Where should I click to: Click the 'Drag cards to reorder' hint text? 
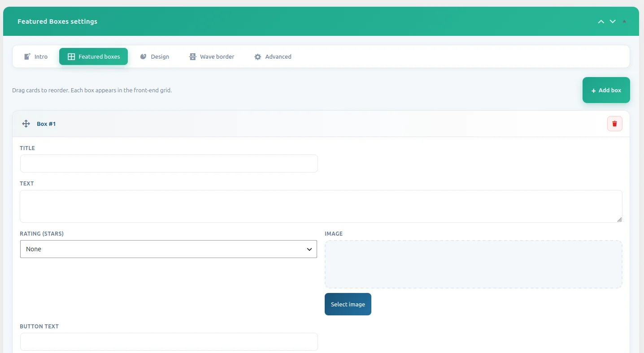[x=92, y=90]
